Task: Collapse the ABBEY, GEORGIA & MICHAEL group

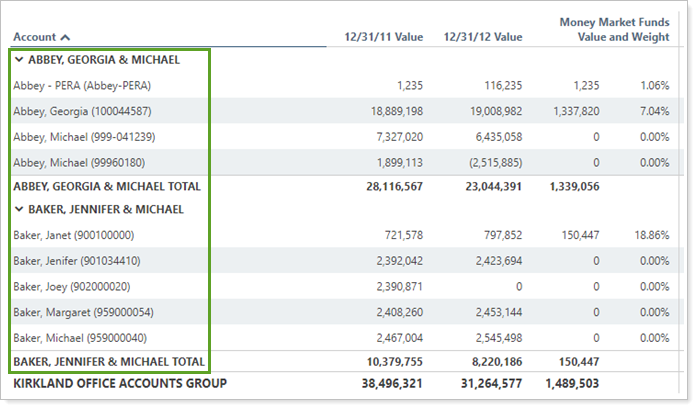Action: 19,60
